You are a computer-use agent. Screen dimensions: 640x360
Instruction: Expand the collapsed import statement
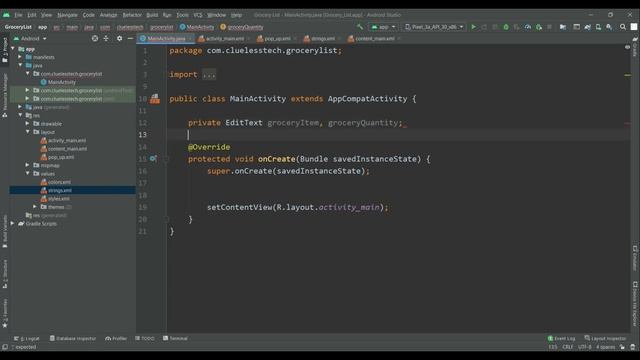pyautogui.click(x=209, y=75)
